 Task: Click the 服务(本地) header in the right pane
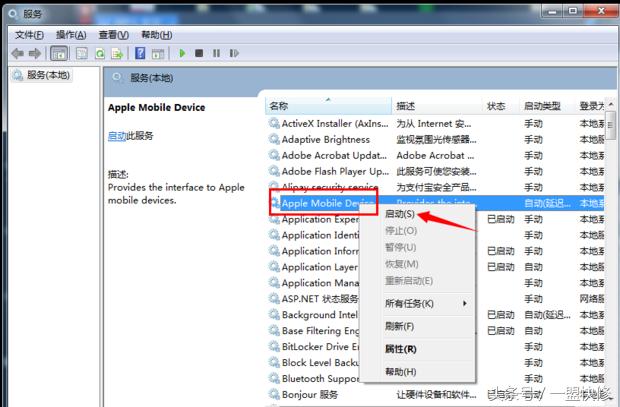151,78
